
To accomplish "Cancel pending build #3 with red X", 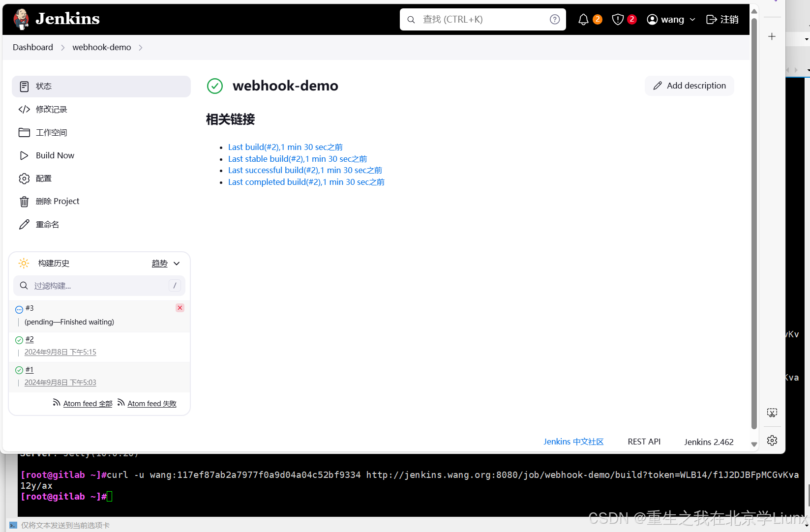I will [180, 308].
